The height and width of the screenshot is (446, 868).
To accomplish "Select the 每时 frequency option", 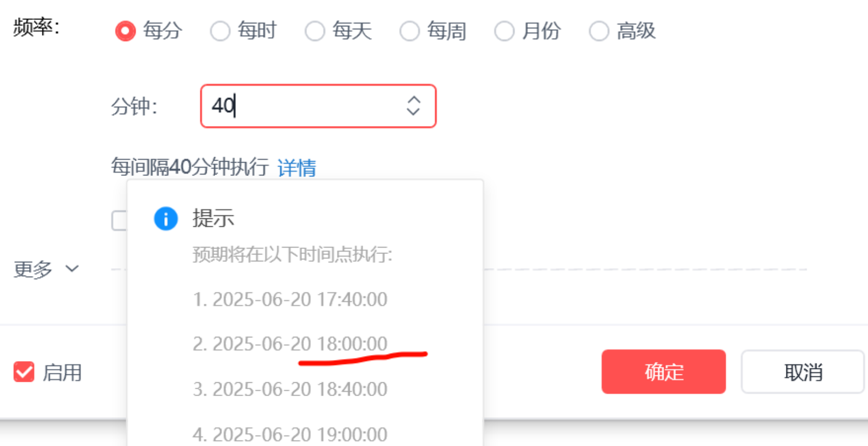I will click(220, 31).
